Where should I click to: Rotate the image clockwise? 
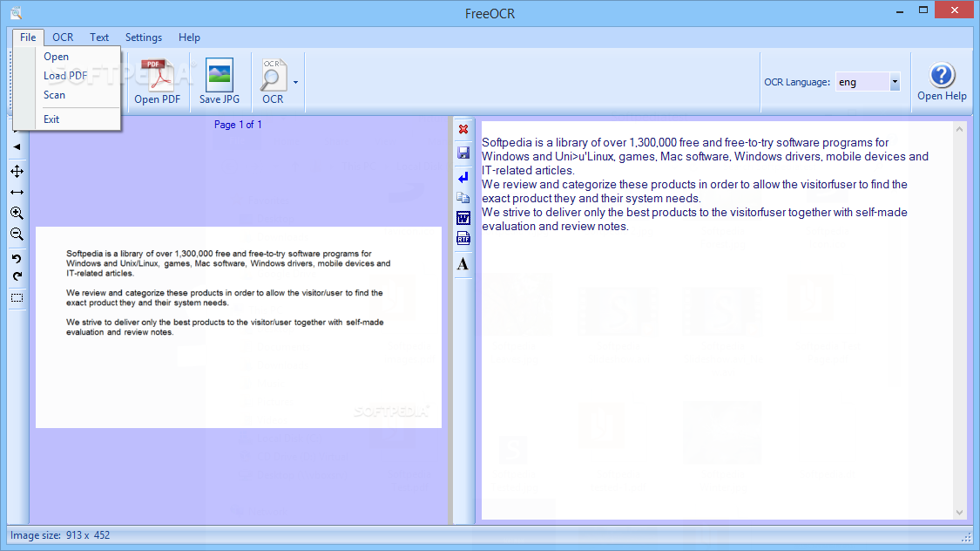[x=17, y=276]
